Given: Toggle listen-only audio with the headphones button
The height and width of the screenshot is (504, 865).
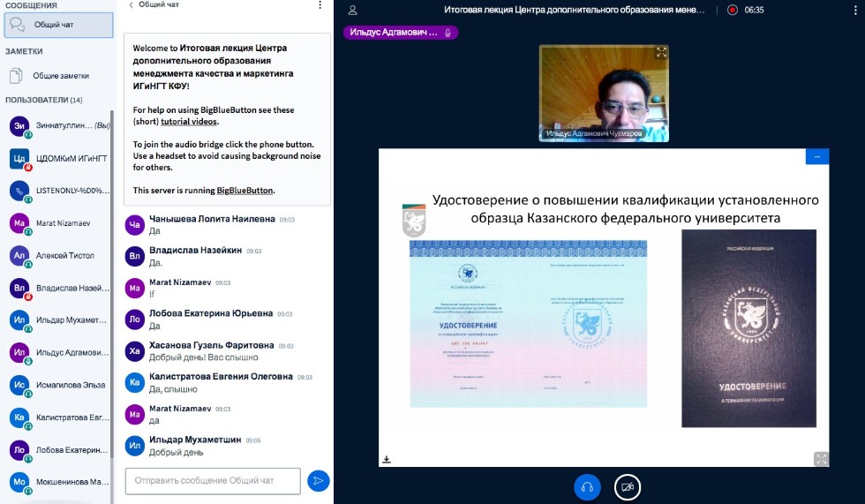Looking at the screenshot, I should coord(587,486).
